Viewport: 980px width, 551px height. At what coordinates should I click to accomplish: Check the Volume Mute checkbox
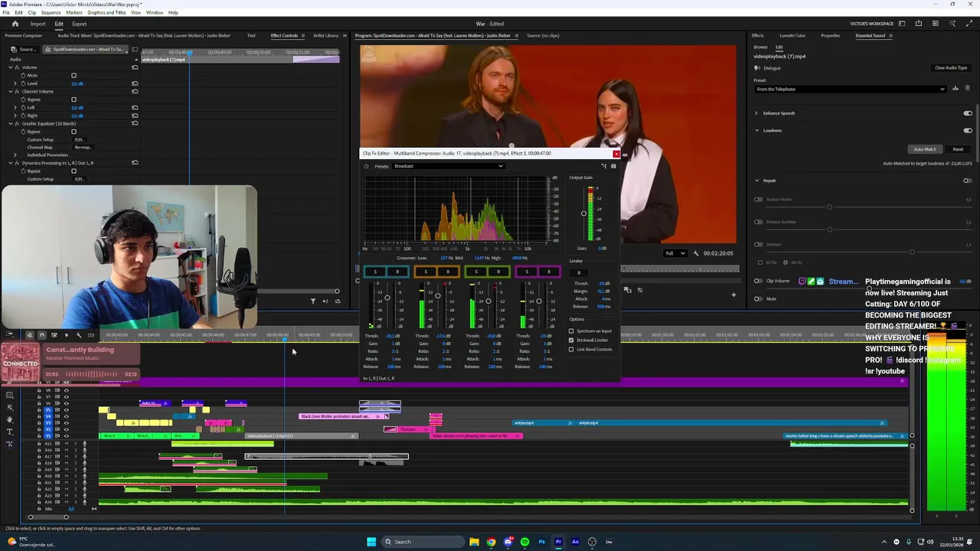pos(73,76)
